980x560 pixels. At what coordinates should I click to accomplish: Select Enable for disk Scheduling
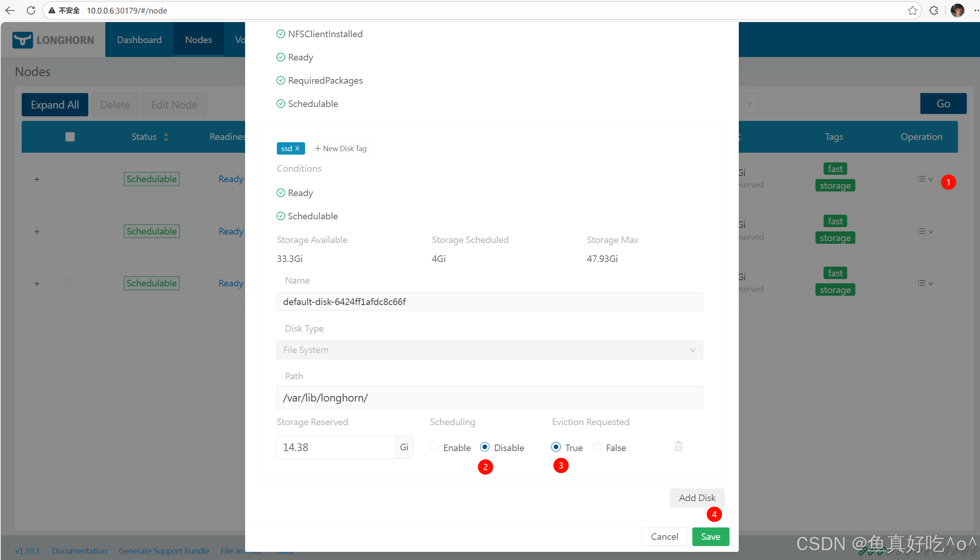[434, 447]
